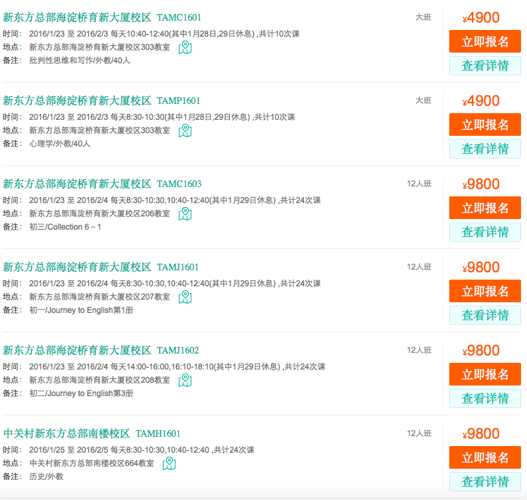The height and width of the screenshot is (500, 527).
Task: Register with 立即报名 for TAMJ1602
Action: 485,374
